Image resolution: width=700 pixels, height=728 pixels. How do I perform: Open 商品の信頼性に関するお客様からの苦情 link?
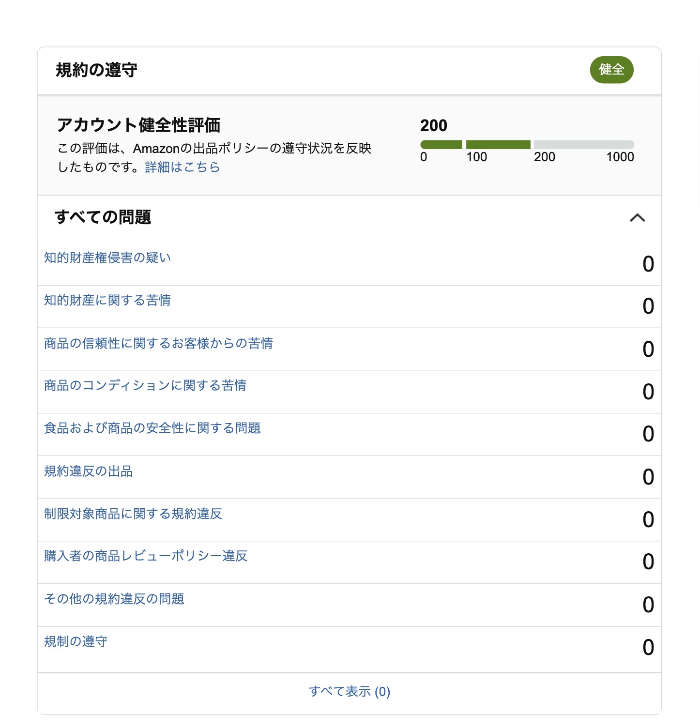click(158, 343)
